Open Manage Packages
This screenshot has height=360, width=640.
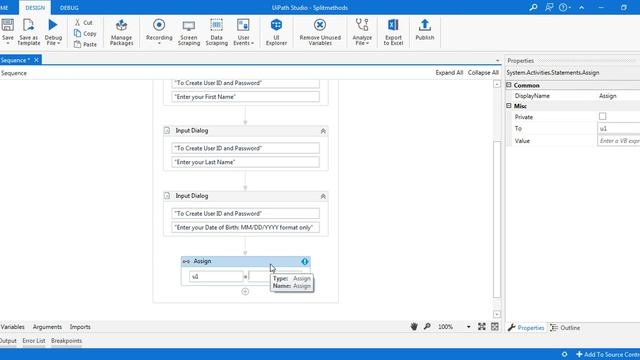[x=122, y=32]
